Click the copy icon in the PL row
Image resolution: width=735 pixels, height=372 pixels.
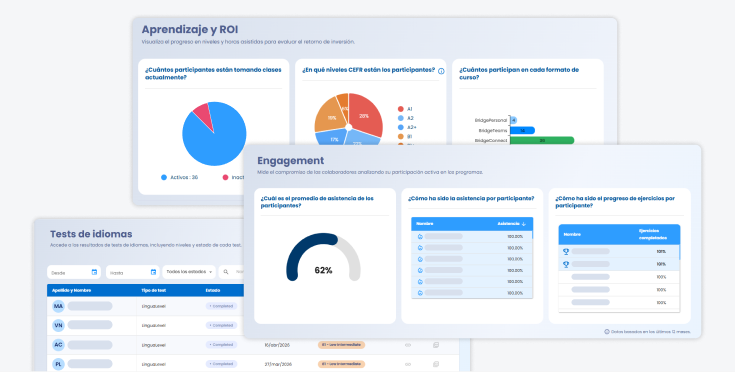(x=435, y=364)
